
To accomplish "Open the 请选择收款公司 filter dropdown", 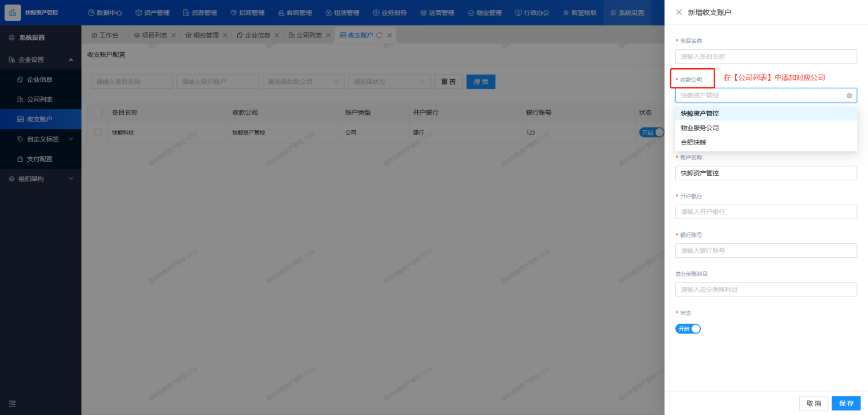I will click(303, 82).
